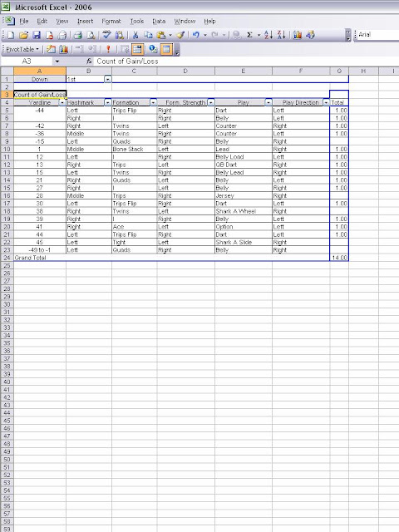Click the Sort Descending icon
The image size is (399, 532).
[281, 35]
